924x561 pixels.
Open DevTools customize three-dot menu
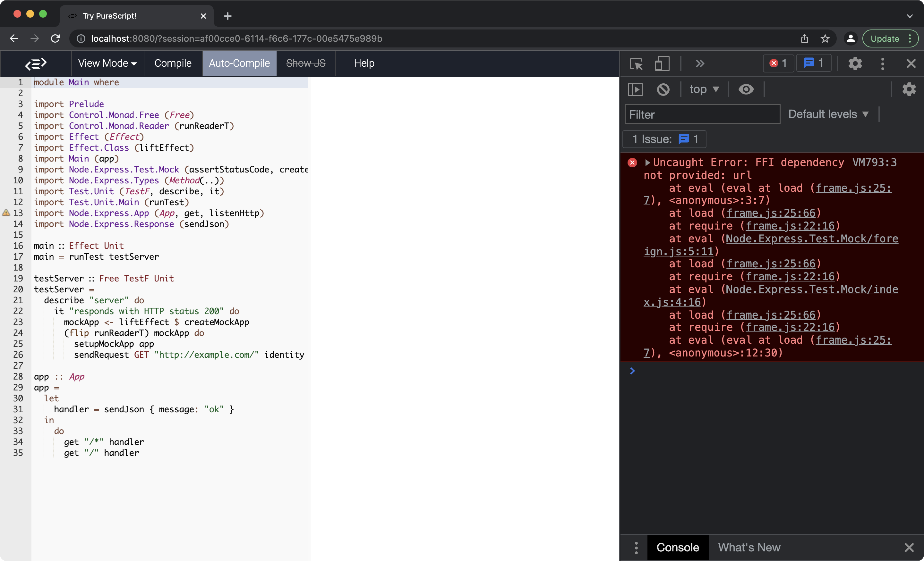[x=882, y=63]
